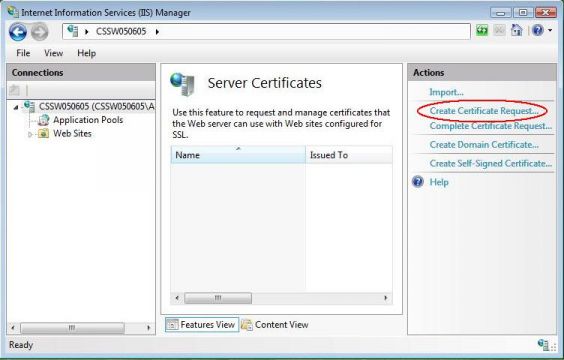Open the View menu

tap(54, 53)
